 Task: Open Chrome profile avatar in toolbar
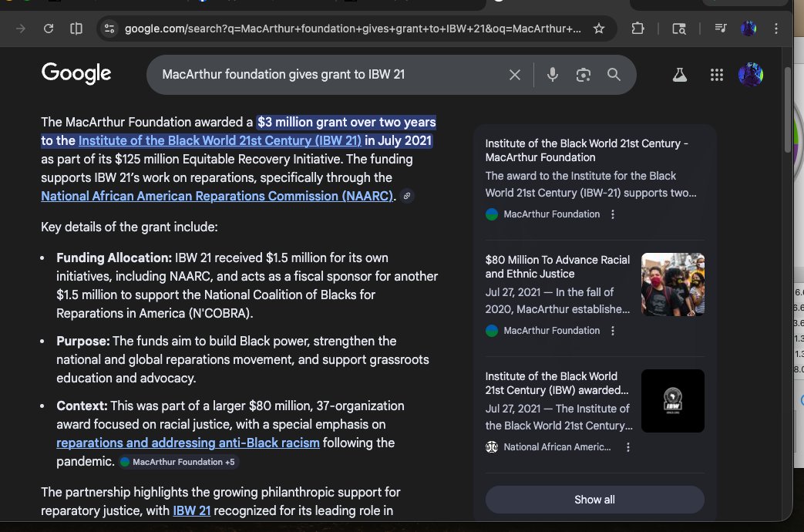(748, 29)
